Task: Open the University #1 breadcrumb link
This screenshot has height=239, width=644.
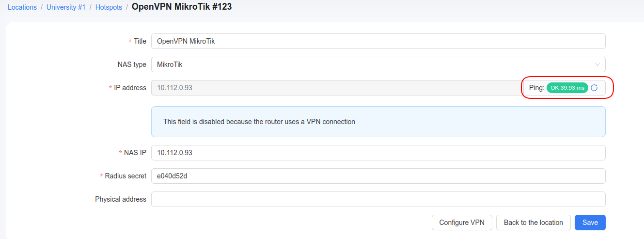Action: [x=66, y=7]
